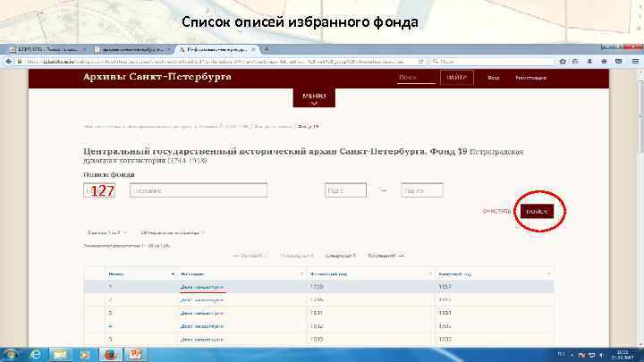Click the НАЙТИ button in site header
The width and height of the screenshot is (644, 362).
[x=457, y=78]
